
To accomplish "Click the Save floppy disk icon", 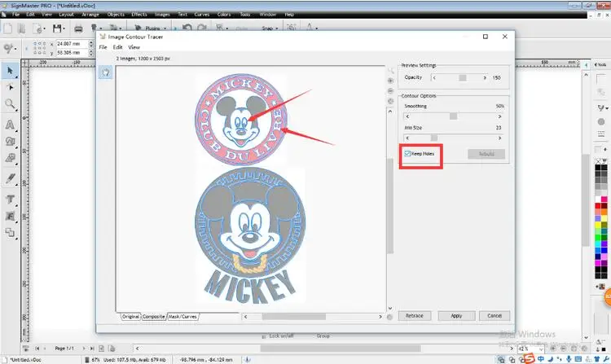I will (x=57, y=29).
